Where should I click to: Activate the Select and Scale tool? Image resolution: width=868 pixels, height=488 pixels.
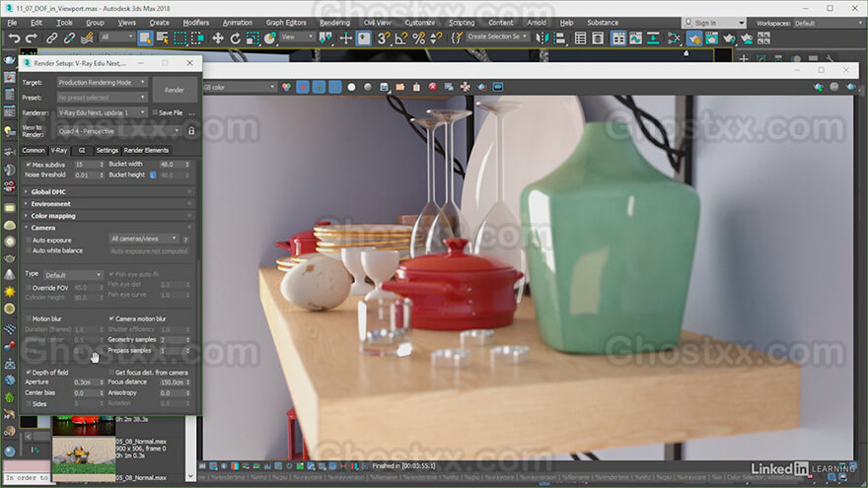[253, 38]
